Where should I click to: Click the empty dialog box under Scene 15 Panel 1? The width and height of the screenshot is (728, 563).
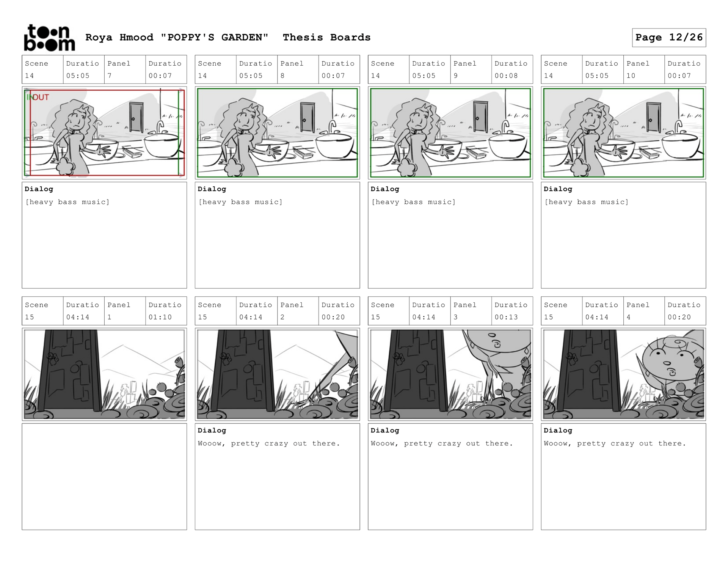coord(104,477)
